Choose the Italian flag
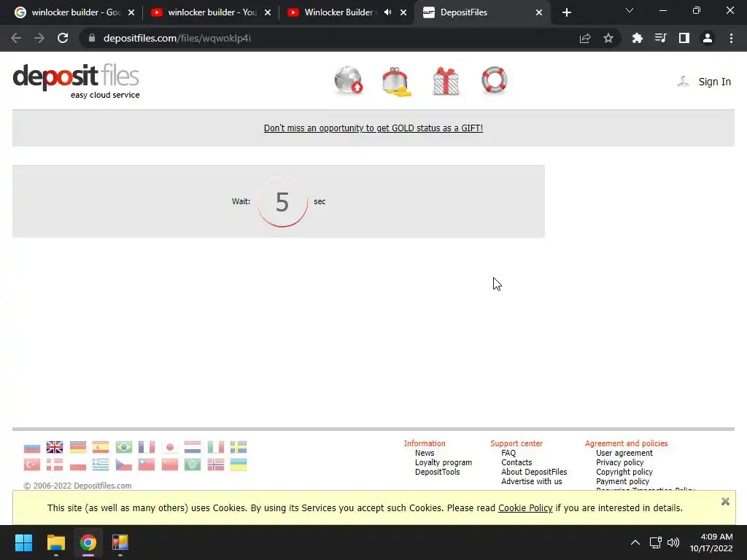The image size is (747, 560). coord(216,447)
